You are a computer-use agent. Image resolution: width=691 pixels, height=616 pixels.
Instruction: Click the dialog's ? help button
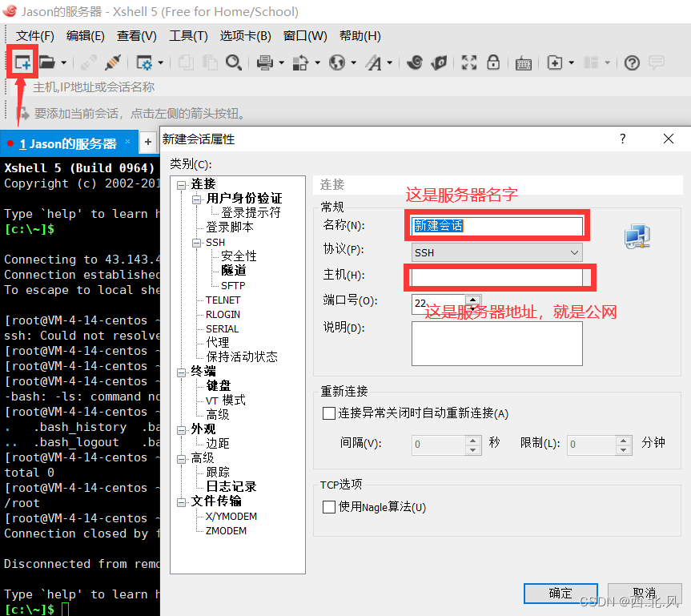[x=622, y=139]
